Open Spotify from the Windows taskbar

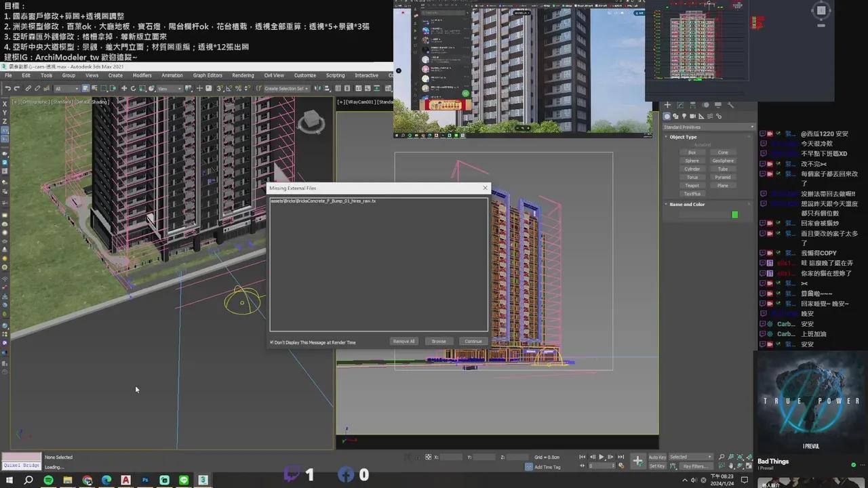(x=48, y=480)
